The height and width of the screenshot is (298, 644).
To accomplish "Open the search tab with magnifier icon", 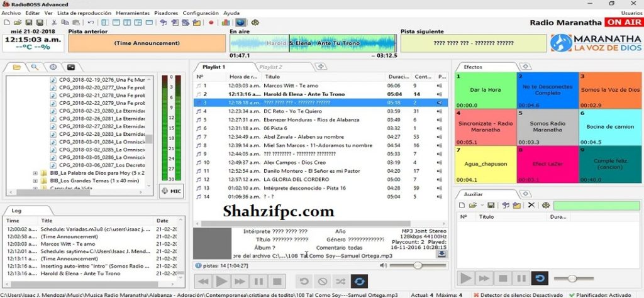I will pyautogui.click(x=35, y=67).
